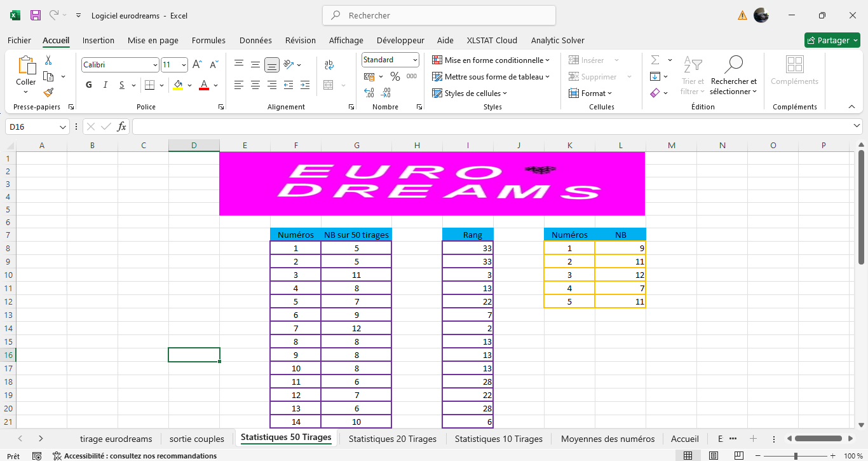868x461 pixels.
Task: Open the Moyennes des numéros sheet
Action: pos(608,439)
